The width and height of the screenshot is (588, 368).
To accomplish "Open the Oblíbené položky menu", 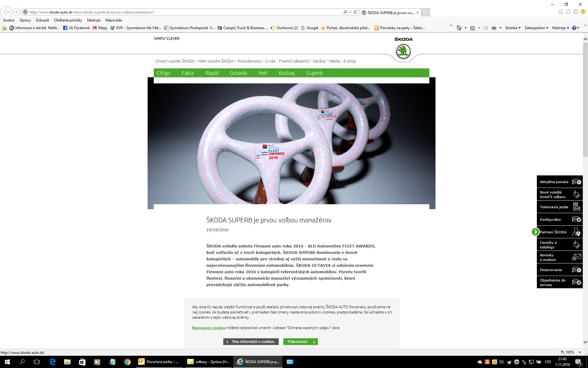I will click(68, 20).
